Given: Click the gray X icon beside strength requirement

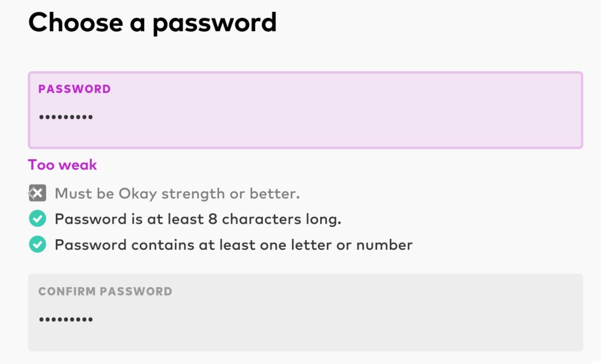Looking at the screenshot, I should (37, 193).
